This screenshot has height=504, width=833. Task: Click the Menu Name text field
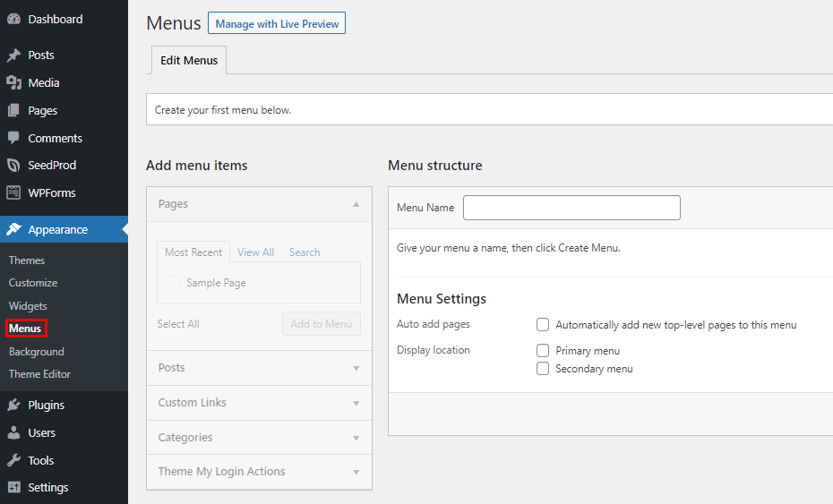pos(571,208)
